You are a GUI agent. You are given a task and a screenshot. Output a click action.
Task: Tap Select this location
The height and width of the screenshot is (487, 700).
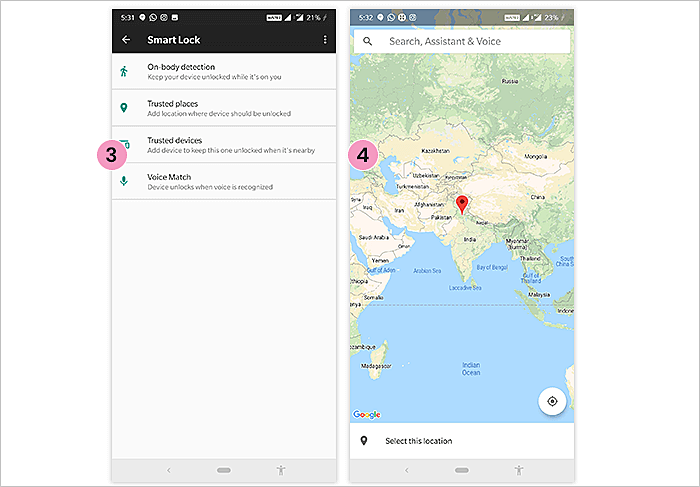click(x=462, y=441)
